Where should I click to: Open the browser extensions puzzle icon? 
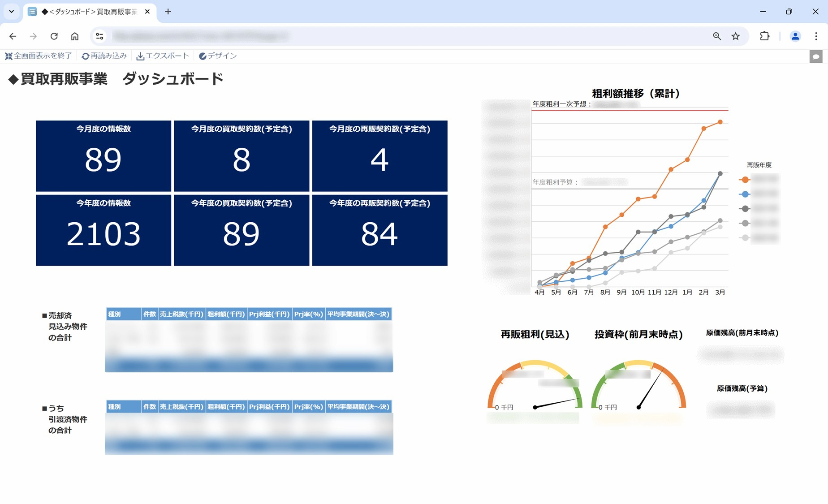point(764,36)
